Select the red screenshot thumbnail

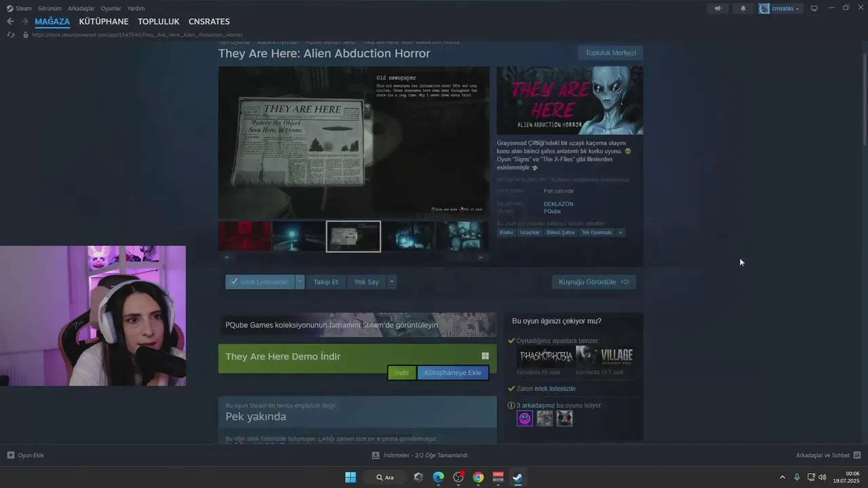(245, 237)
